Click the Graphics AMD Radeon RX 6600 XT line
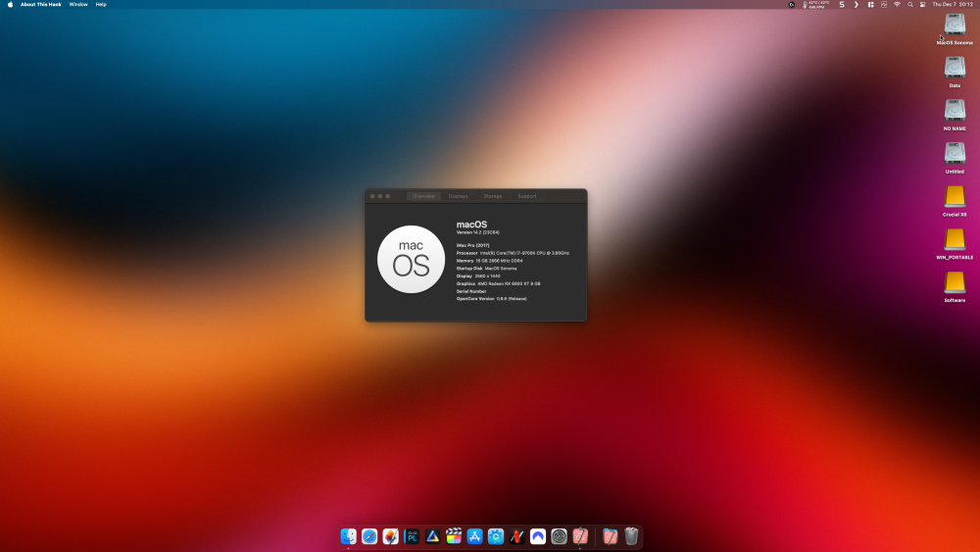 [x=498, y=283]
